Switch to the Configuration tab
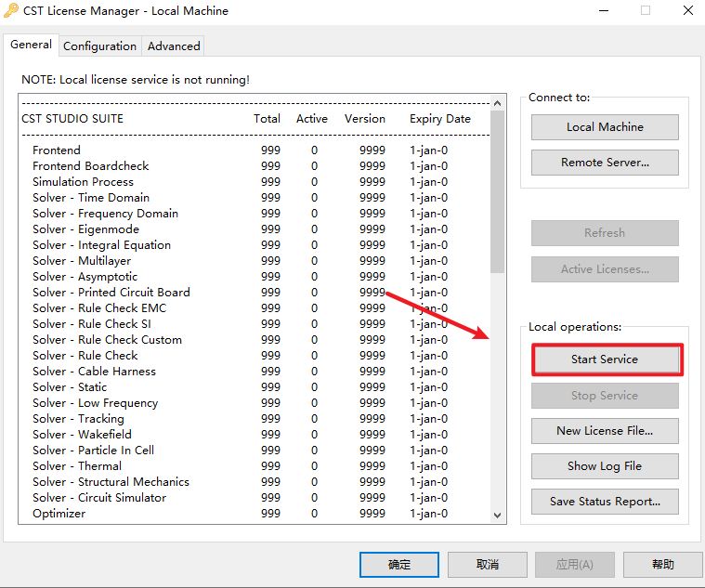Image resolution: width=705 pixels, height=588 pixels. pos(99,46)
